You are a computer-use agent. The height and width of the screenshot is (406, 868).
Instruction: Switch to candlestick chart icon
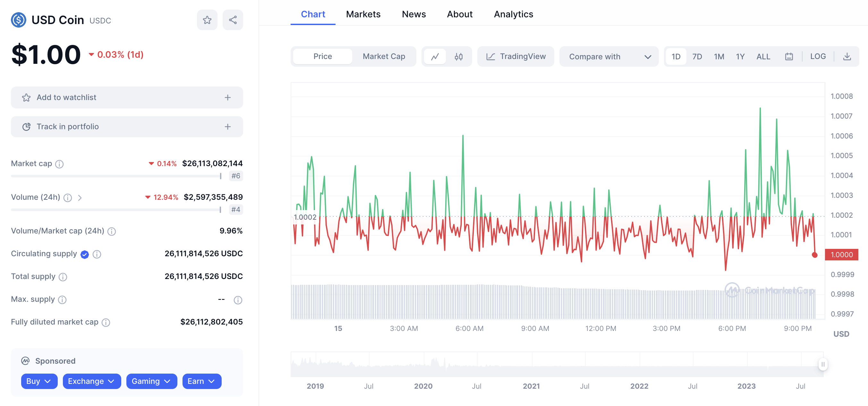[x=458, y=57]
